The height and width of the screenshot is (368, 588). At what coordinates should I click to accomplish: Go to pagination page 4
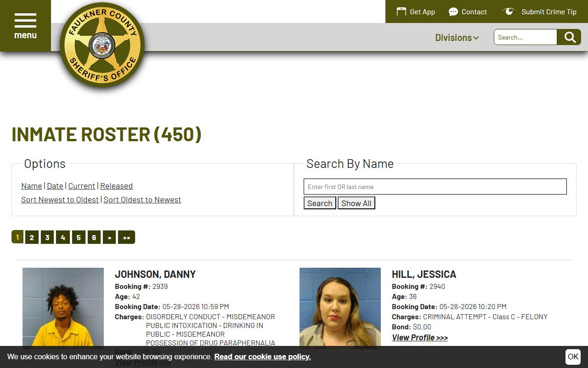coord(63,237)
